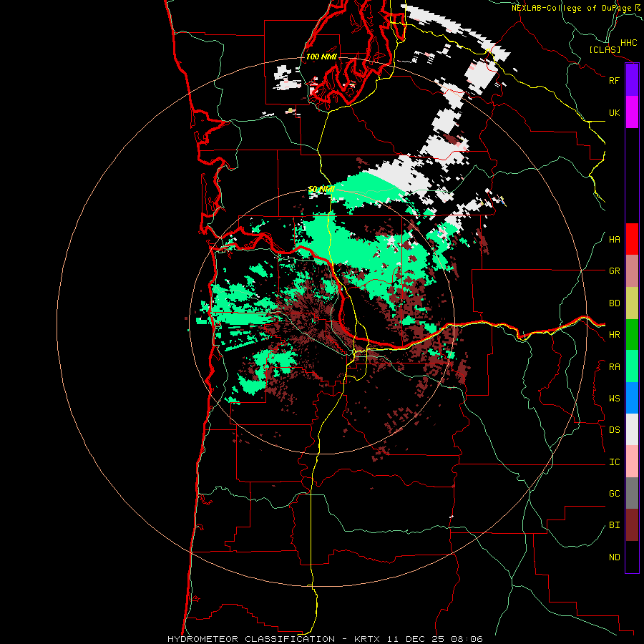Click the 50 NMI range ring label

tap(321, 190)
